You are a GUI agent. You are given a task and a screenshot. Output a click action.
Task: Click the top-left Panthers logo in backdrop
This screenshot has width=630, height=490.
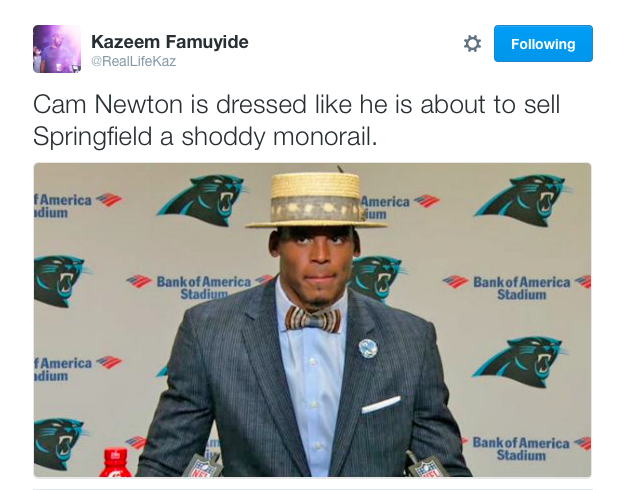pos(201,199)
